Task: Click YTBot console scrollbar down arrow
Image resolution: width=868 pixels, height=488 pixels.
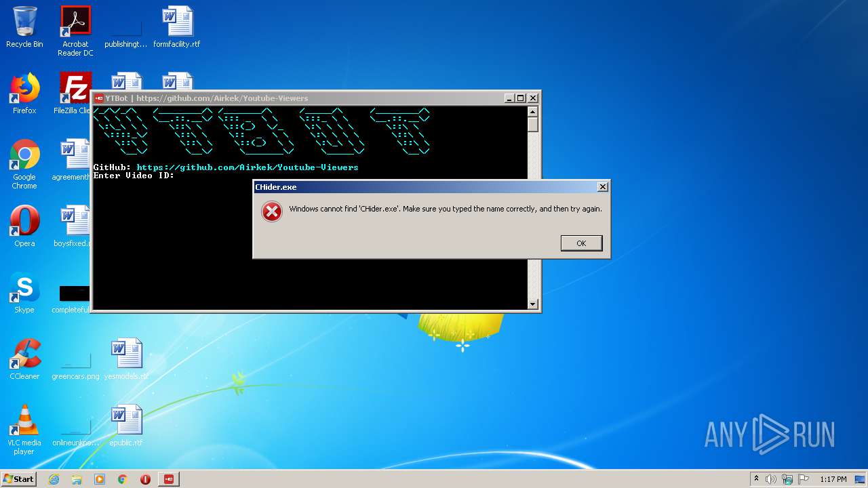Action: pos(533,304)
